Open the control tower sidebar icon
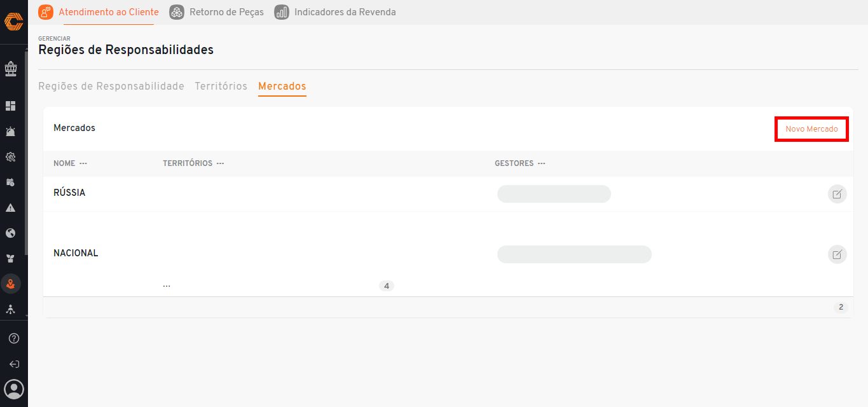 point(11,68)
